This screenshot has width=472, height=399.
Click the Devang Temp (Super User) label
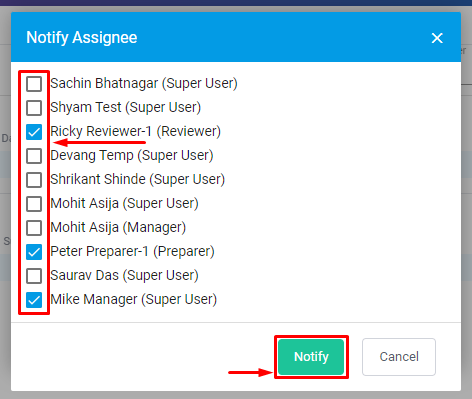pos(132,155)
